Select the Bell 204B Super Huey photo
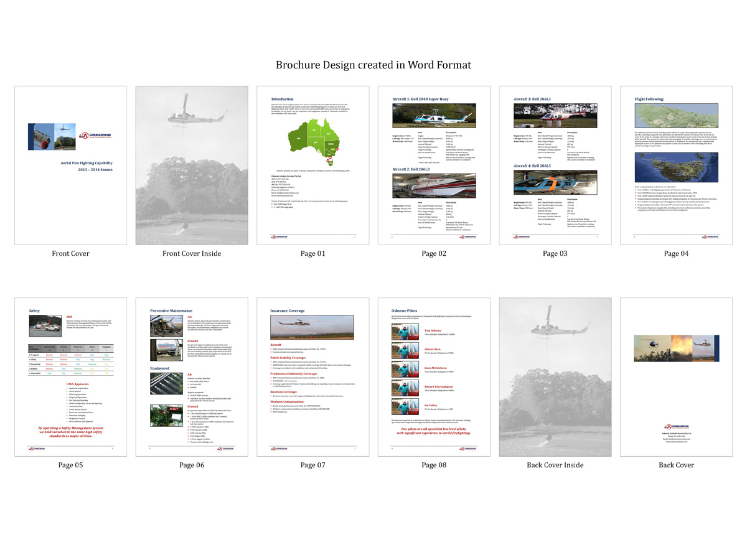Viewport: 747px width, 560px height. 433,116
